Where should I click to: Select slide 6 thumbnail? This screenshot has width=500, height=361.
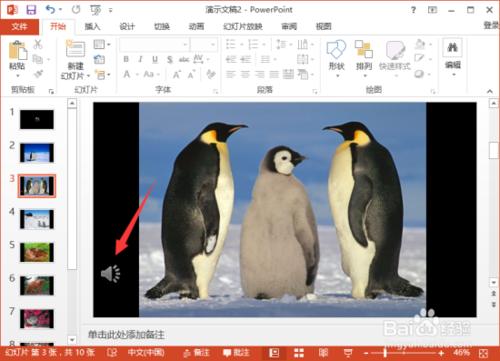tap(37, 285)
